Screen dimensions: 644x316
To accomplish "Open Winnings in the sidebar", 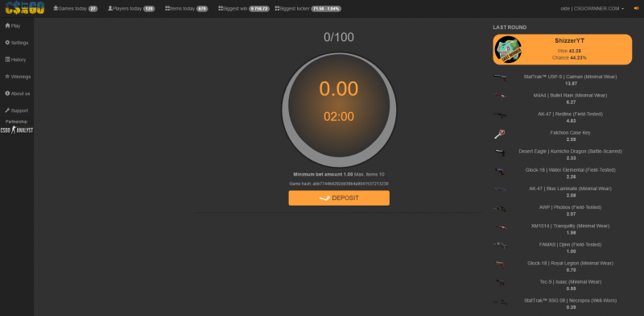I will (x=18, y=77).
